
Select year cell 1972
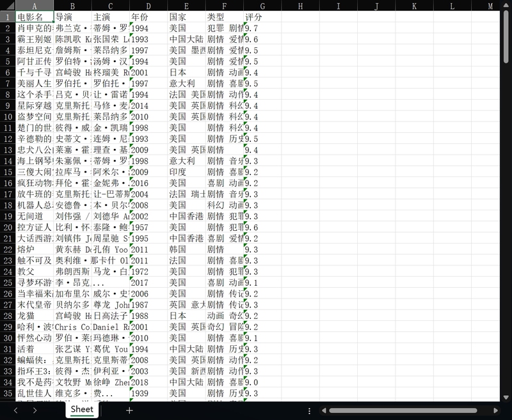pyautogui.click(x=148, y=271)
